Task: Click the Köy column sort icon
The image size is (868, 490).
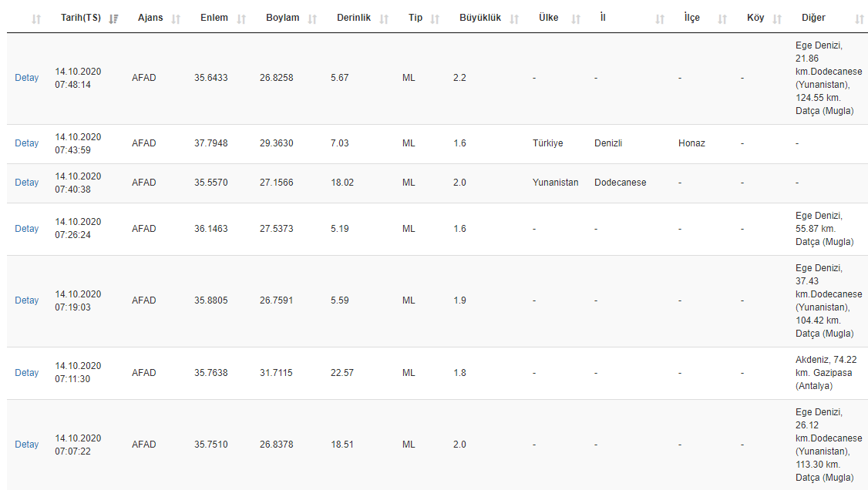Action: 777,18
